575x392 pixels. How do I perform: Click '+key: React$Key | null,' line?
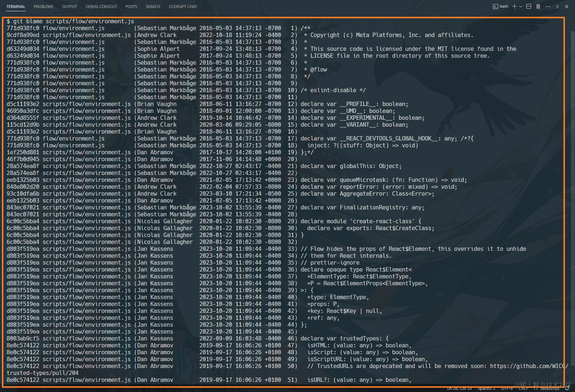pyautogui.click(x=344, y=311)
